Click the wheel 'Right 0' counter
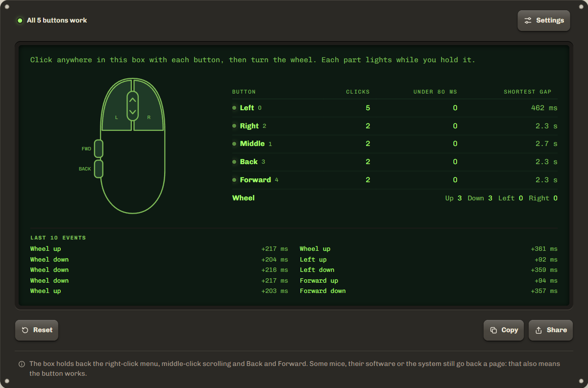The width and height of the screenshot is (588, 388). [x=543, y=198]
